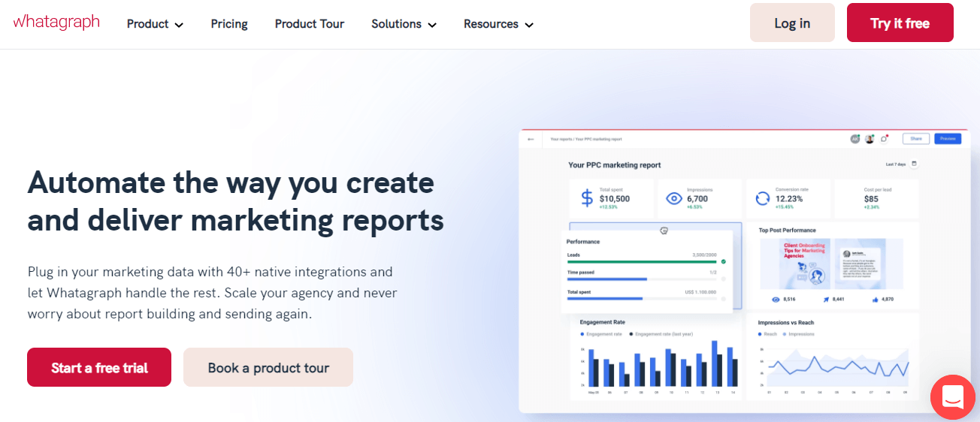Click the thumbs-up icon next to 4,870
The width and height of the screenshot is (980, 422).
(875, 300)
